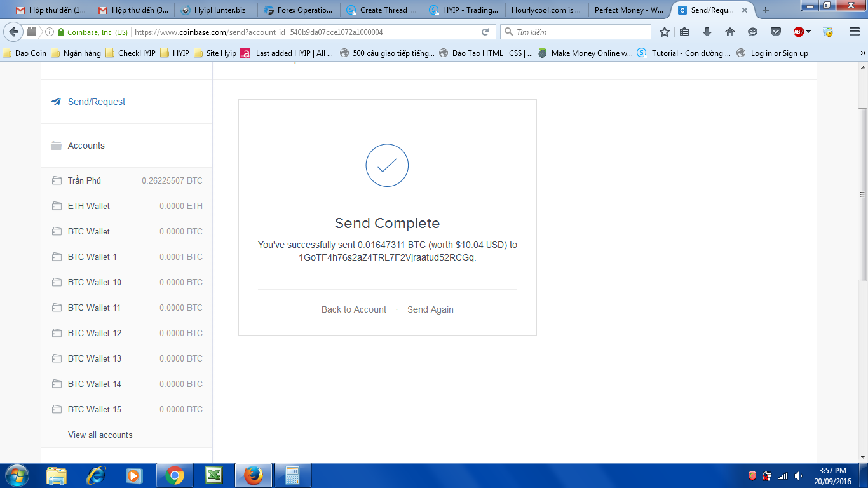Screen dimensions: 868x488
Task: Click the Firefox search field (Tìm kiếm)
Action: (576, 32)
